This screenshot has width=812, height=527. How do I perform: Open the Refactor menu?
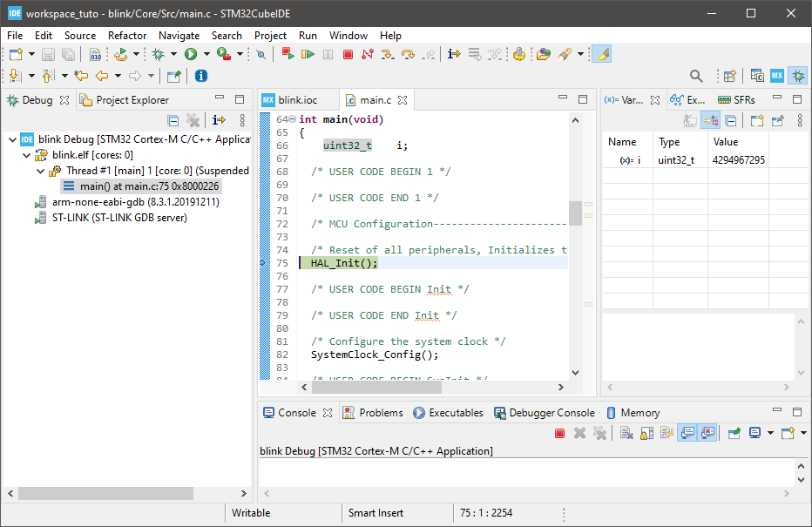[x=127, y=35]
